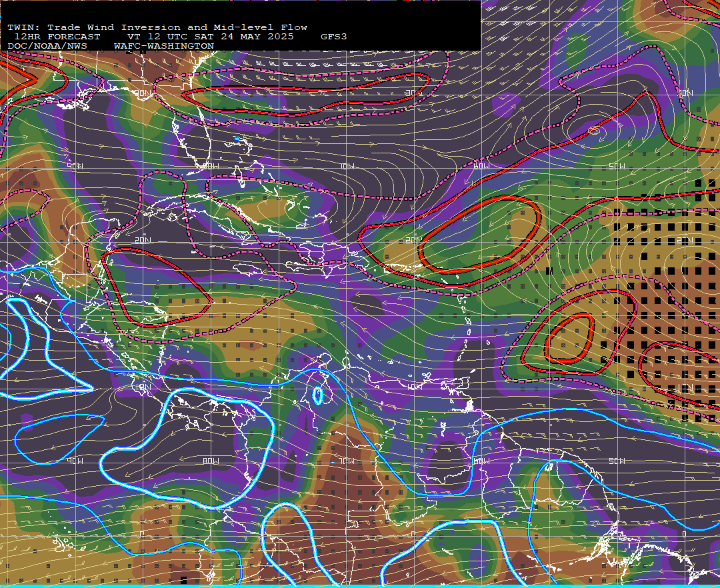Click the '12HR FORECAST' header text

pos(57,37)
